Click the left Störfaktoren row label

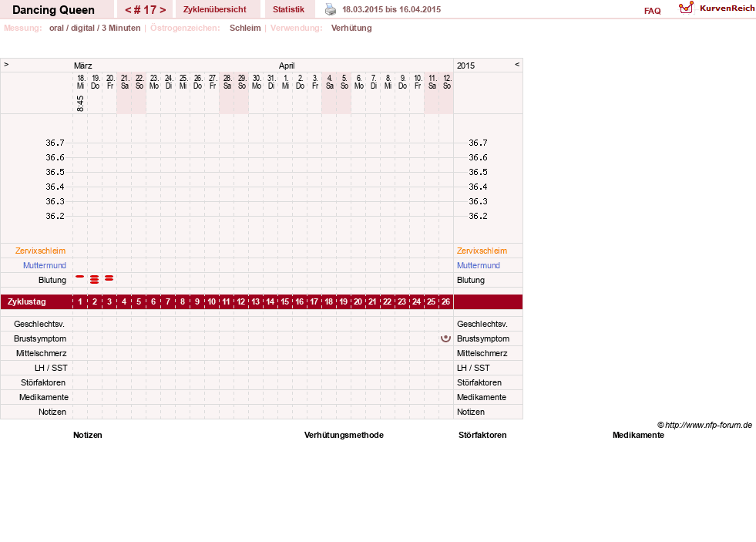[43, 382]
